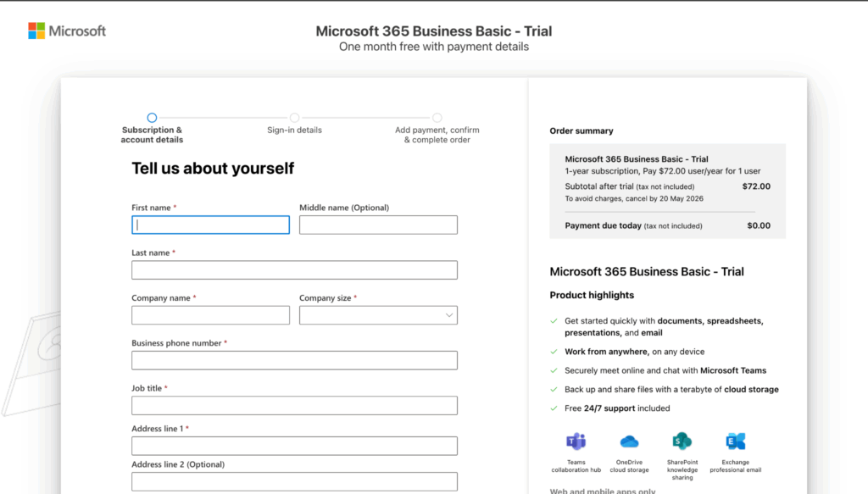Go to the 'Sign-in details' step
The image size is (868, 494).
(x=294, y=119)
